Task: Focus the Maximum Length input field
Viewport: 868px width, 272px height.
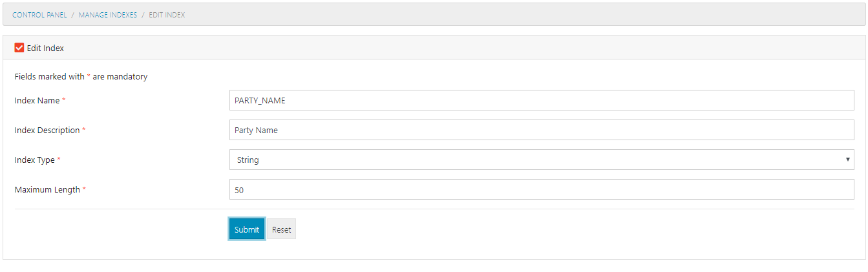Action: pyautogui.click(x=542, y=189)
